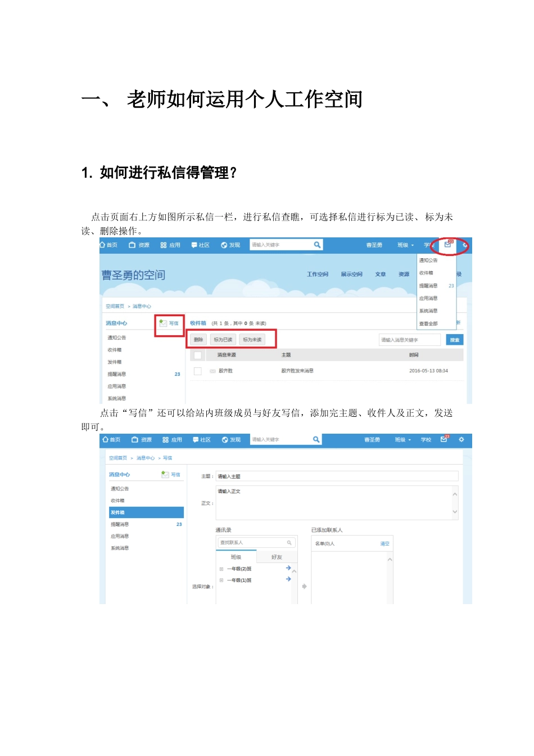
Task: Switch to the 文章 tab
Action: tap(381, 274)
